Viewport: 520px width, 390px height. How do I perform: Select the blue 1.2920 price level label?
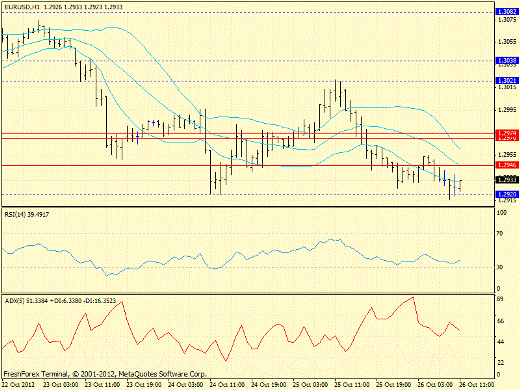click(x=507, y=194)
